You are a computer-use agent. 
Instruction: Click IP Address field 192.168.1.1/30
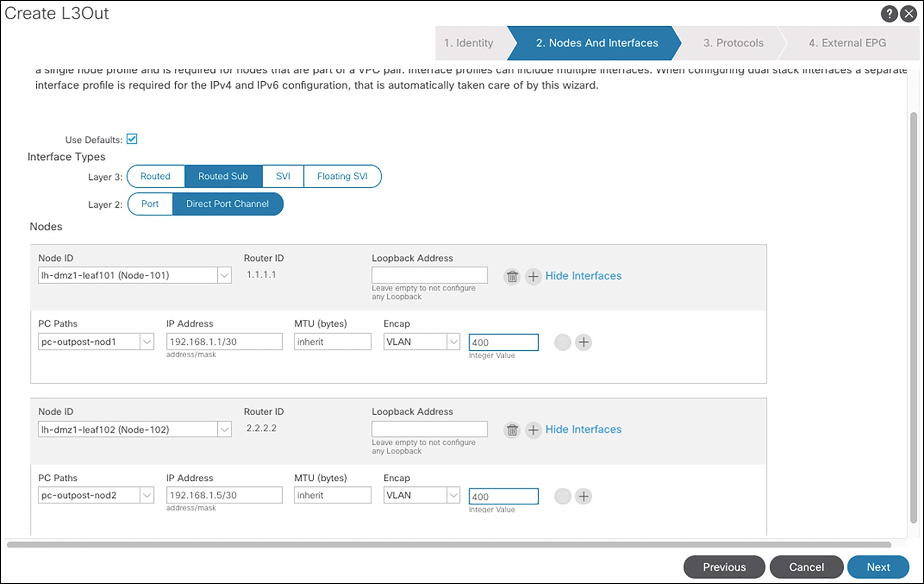tap(224, 342)
